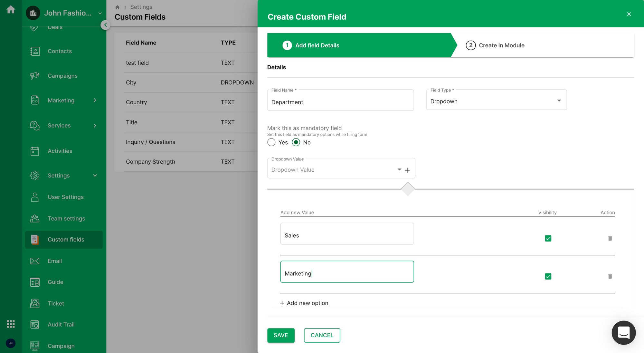This screenshot has height=353, width=644.
Task: Open Audit Trail section
Action: point(61,324)
